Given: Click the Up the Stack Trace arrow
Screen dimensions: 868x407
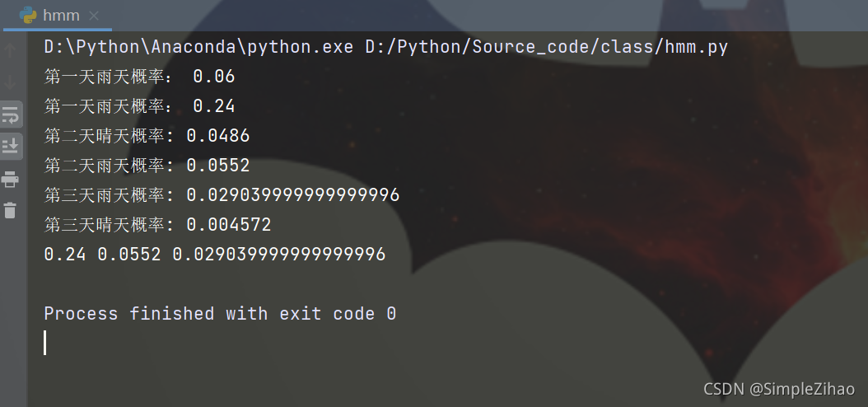Looking at the screenshot, I should 11,49.
